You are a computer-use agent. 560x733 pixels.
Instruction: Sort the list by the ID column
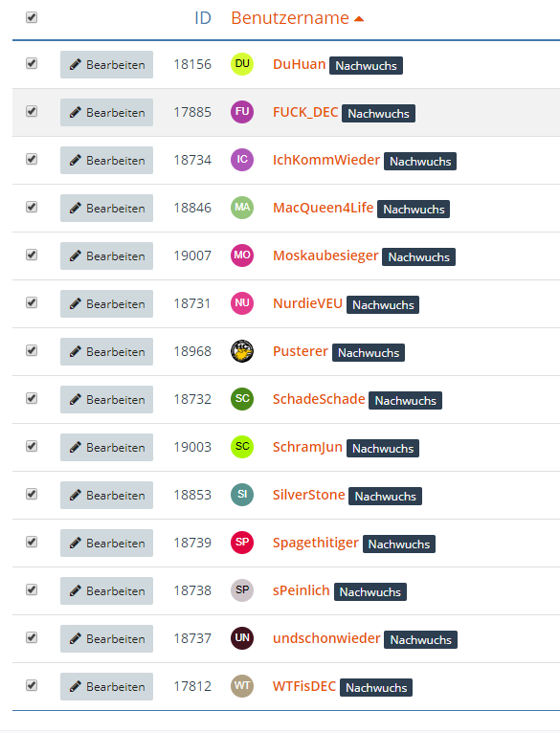pyautogui.click(x=203, y=18)
